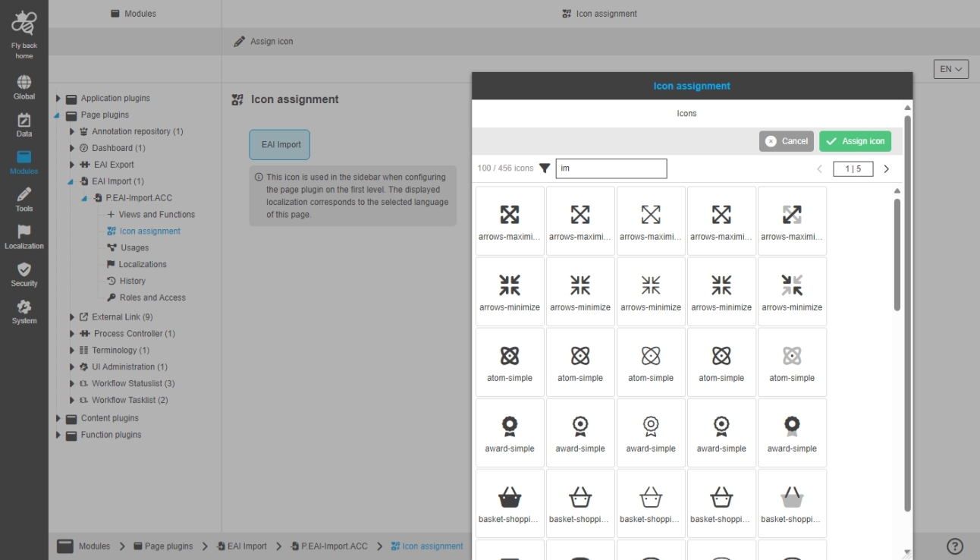Click EAI Import in the breadcrumb
This screenshot has height=560, width=980.
[x=242, y=546]
